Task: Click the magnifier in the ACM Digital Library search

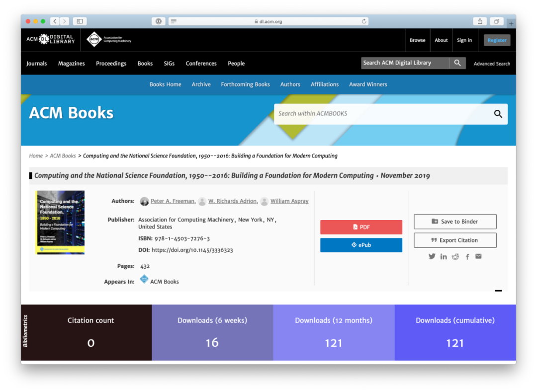Action: pos(457,63)
